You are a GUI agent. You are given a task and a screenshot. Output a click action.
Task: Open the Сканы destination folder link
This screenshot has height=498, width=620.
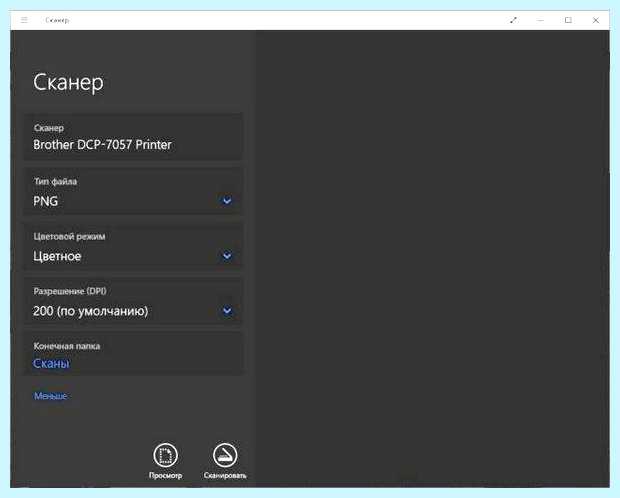(51, 364)
